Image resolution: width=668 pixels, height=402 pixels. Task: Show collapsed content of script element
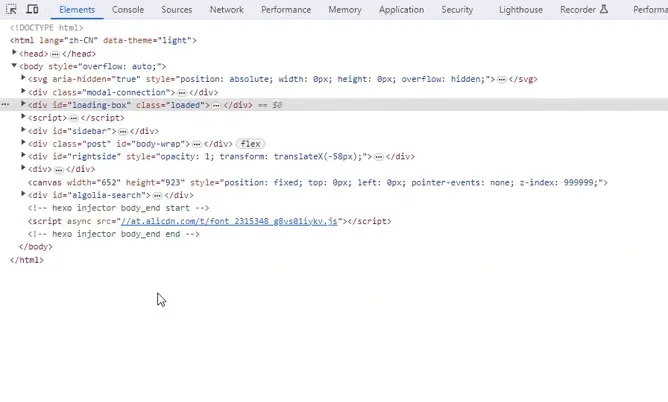(x=74, y=118)
